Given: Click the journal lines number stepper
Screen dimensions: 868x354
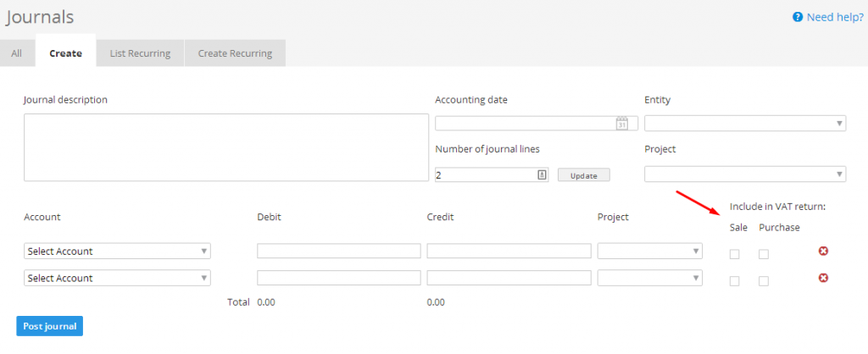Looking at the screenshot, I should click(x=542, y=175).
